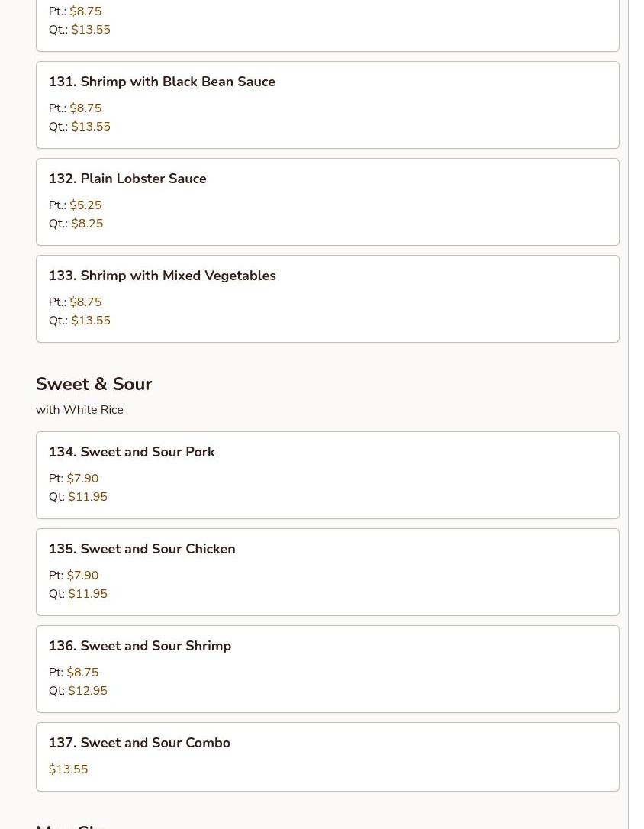Image resolution: width=644 pixels, height=829 pixels.
Task: Pick Sweet and Sour Shrimp pint $8.75
Action: [x=82, y=673]
